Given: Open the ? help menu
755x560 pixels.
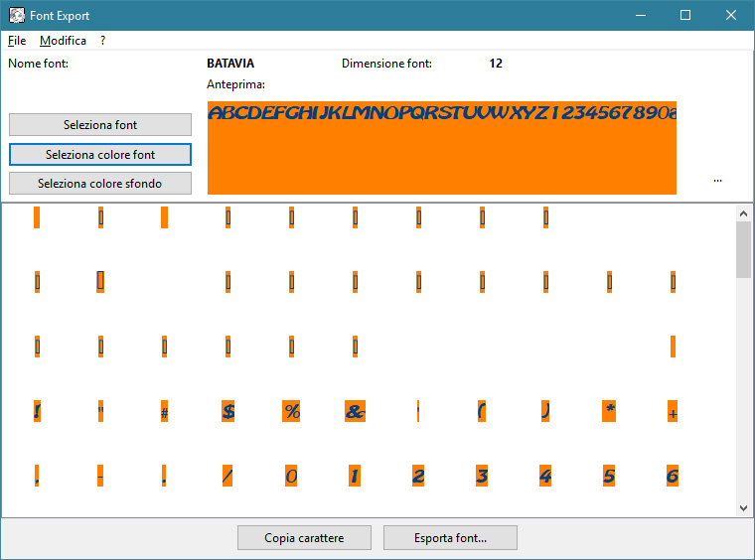Looking at the screenshot, I should pos(102,41).
